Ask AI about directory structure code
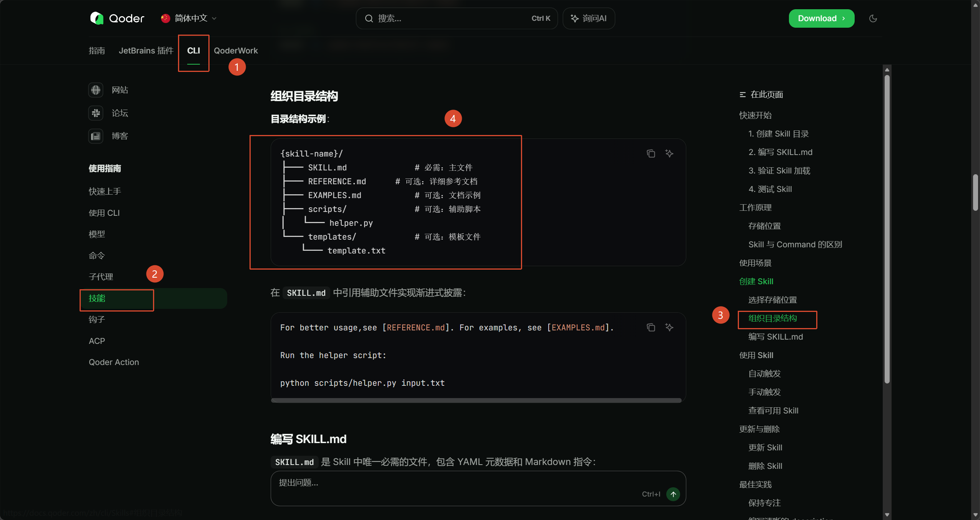The height and width of the screenshot is (520, 980). [x=669, y=153]
